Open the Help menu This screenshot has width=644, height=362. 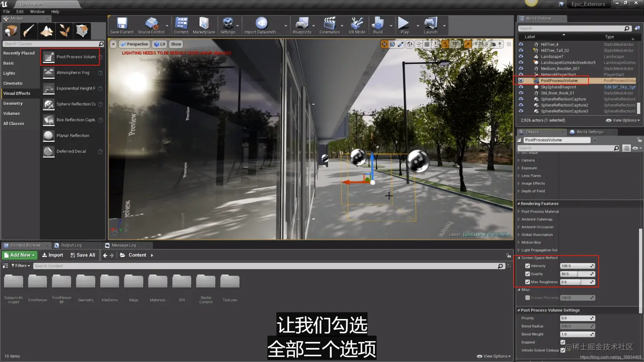(55, 11)
